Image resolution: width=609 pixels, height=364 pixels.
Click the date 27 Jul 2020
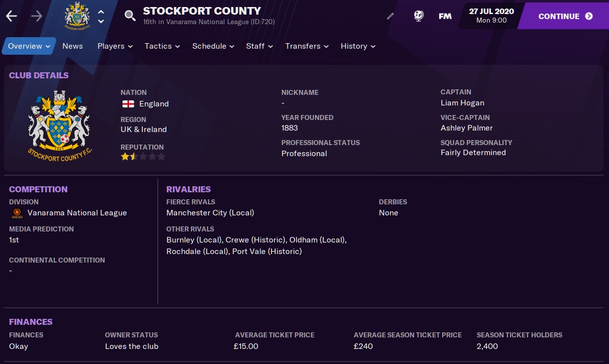pos(491,12)
